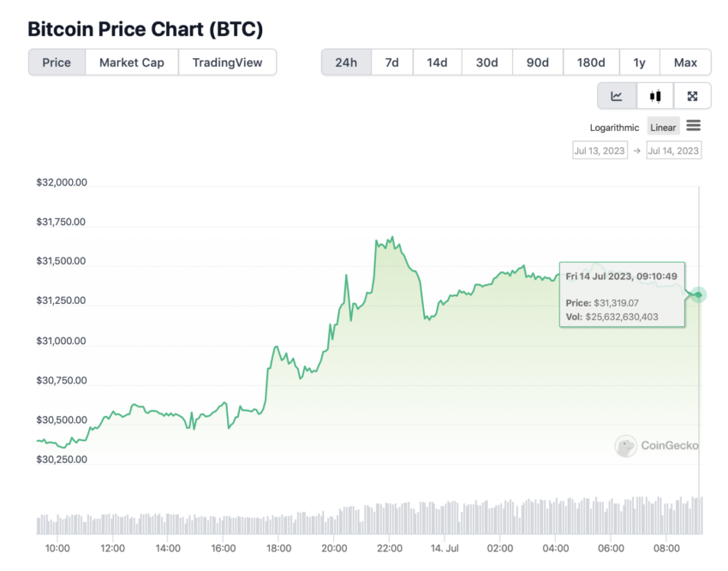The image size is (728, 571).
Task: Select the Price tab
Action: click(57, 62)
